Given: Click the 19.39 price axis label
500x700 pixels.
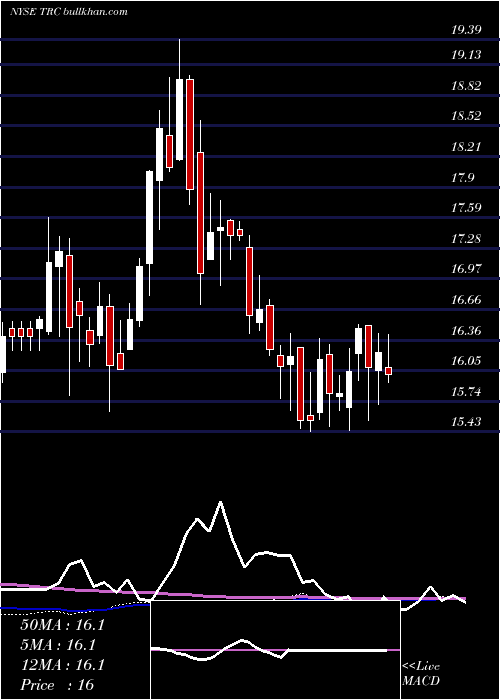Looking at the screenshot, I should pyautogui.click(x=466, y=30).
